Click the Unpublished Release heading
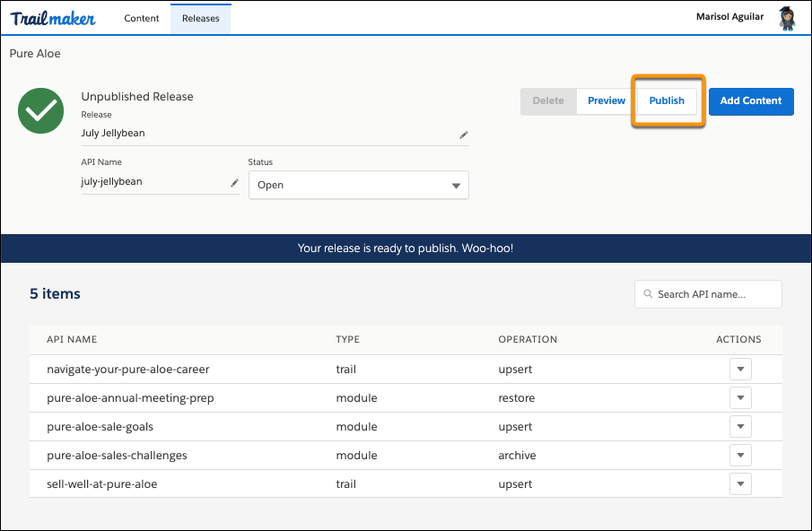 (137, 96)
